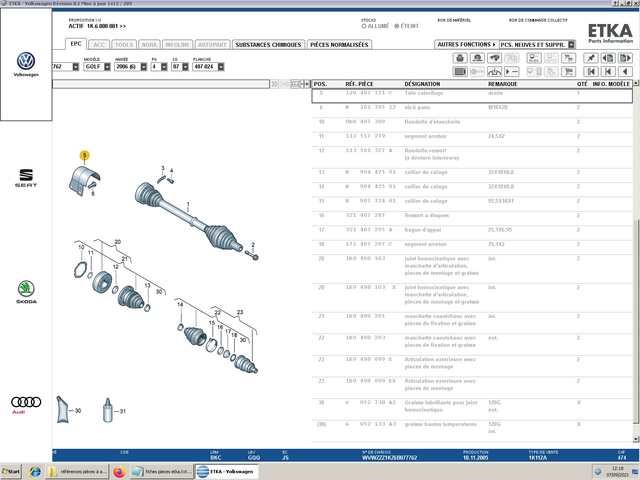The height and width of the screenshot is (480, 640).
Task: Switch to the ACC tab
Action: pos(99,44)
